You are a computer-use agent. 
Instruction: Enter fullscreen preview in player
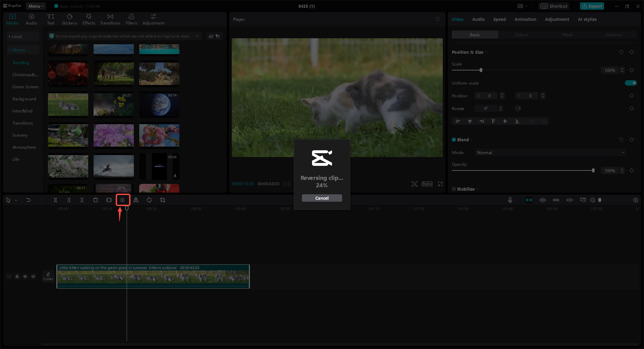click(440, 184)
